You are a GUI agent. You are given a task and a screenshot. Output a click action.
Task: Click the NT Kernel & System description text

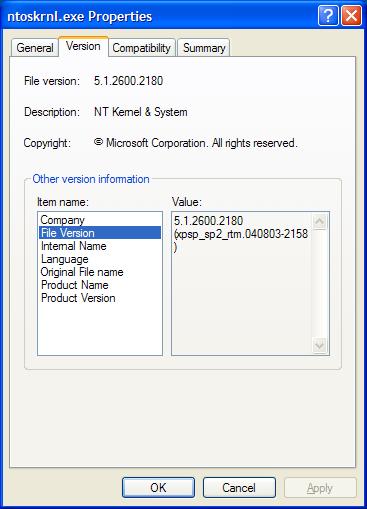click(x=141, y=112)
